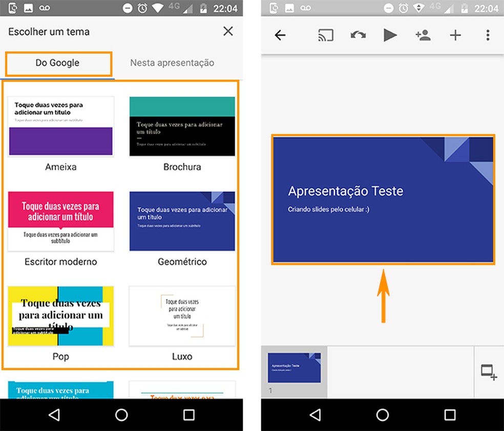Stay on the Do Google tab
Screen dimensions: 504x431
pyautogui.click(x=58, y=62)
